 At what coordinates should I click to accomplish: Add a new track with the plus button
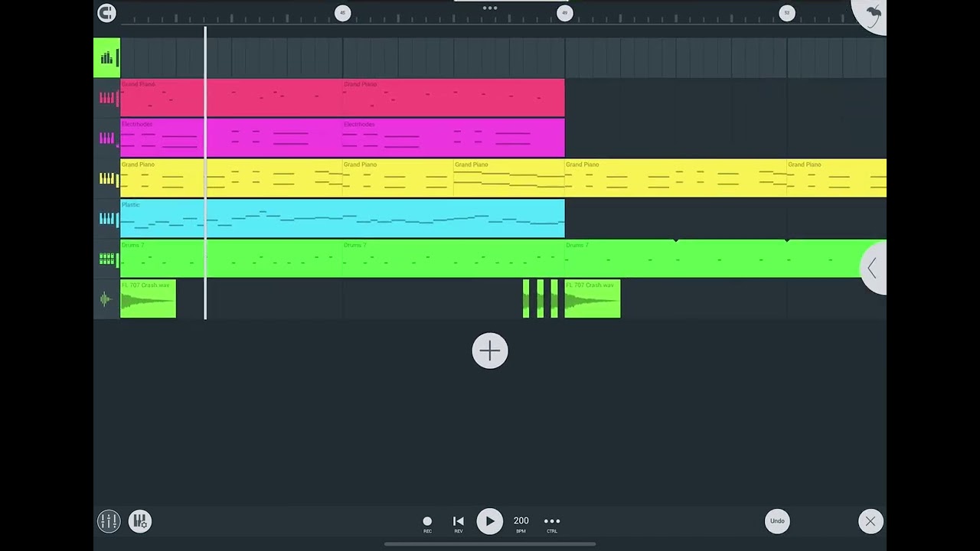click(490, 351)
